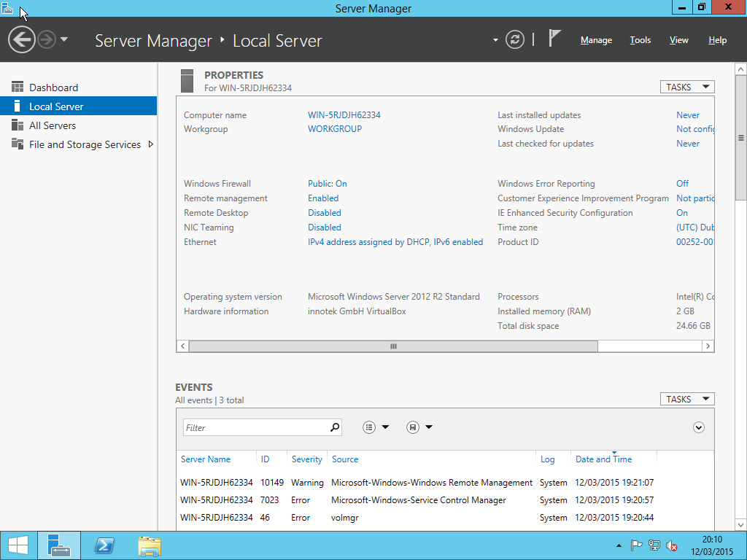Screen dimensions: 747x560
Task: Click the Windows Update status link
Action: coord(695,128)
